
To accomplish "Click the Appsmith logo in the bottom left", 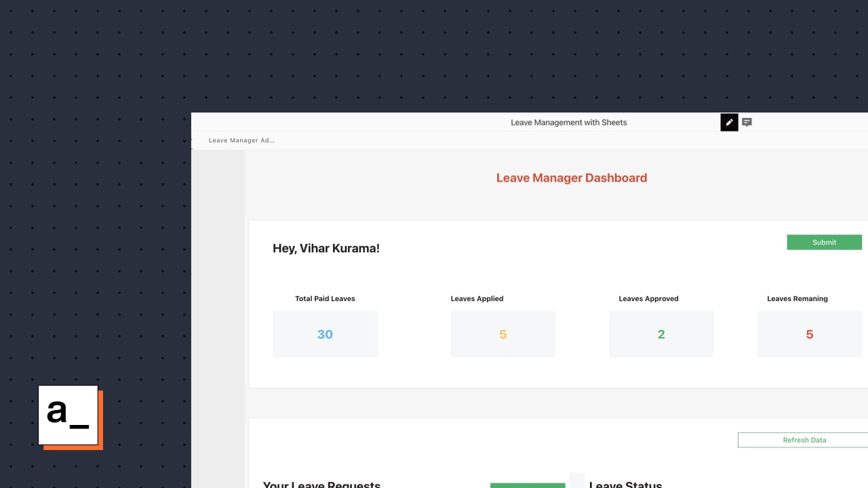I will pos(68,416).
